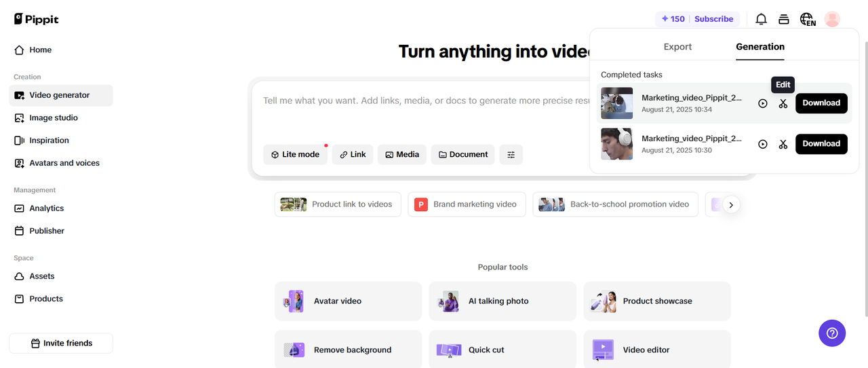Expand more suggestions with right chevron
This screenshot has height=368, width=868.
(731, 204)
